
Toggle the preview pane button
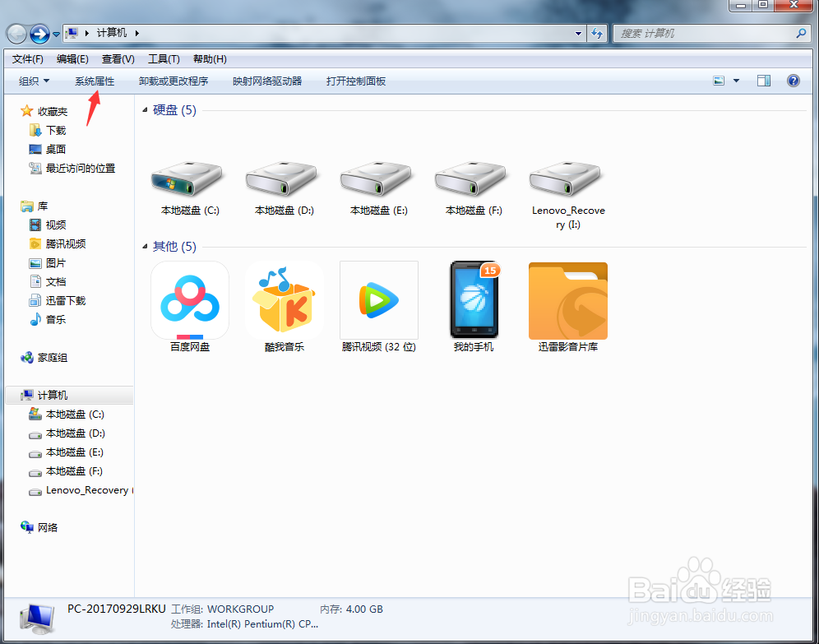click(x=764, y=81)
